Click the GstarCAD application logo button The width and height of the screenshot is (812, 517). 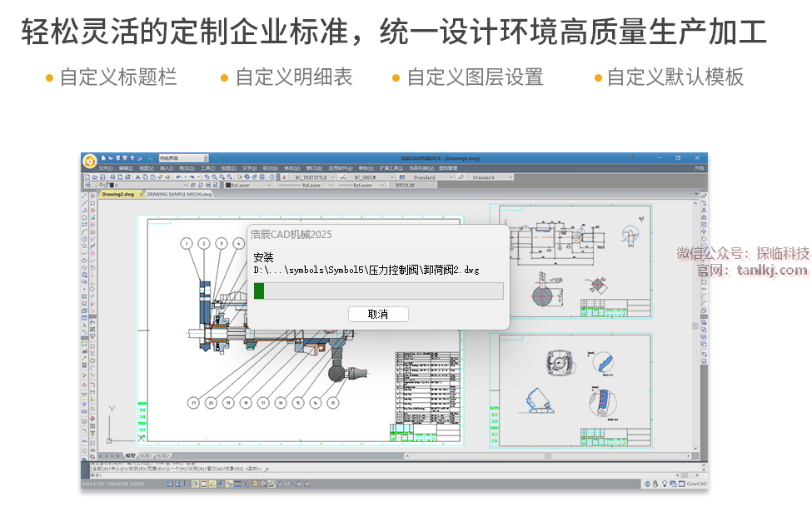(x=90, y=162)
